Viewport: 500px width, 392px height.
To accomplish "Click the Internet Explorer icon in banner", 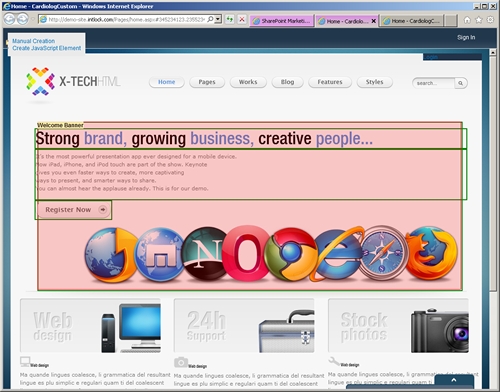I will click(337, 254).
